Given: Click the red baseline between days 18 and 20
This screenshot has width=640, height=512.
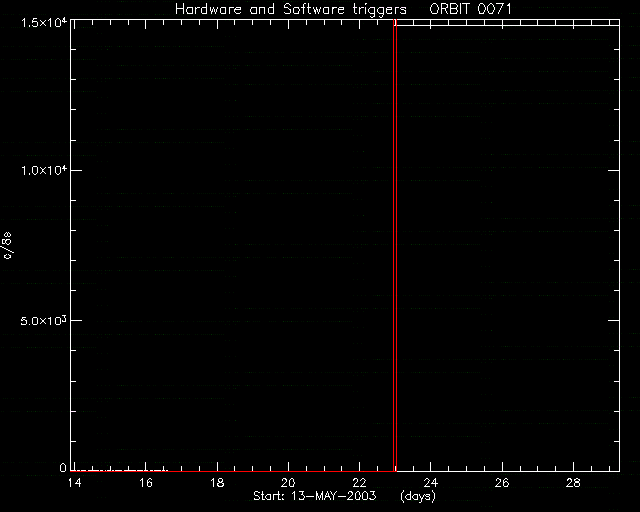Looking at the screenshot, I should coord(253,471).
